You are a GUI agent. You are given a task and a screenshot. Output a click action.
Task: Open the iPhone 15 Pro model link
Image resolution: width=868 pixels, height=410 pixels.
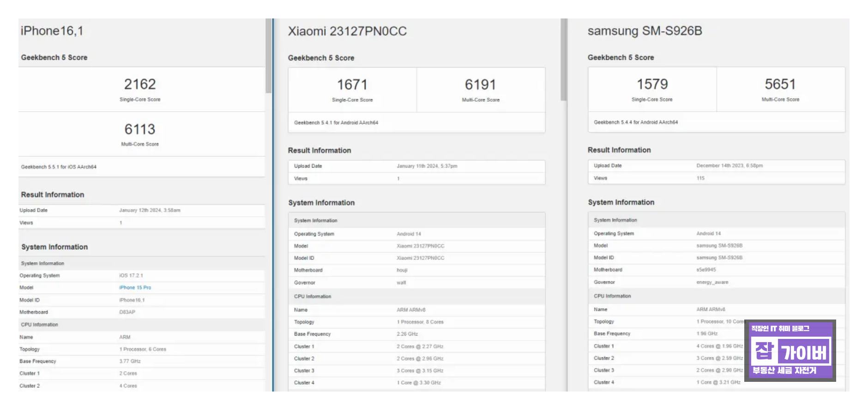(135, 288)
